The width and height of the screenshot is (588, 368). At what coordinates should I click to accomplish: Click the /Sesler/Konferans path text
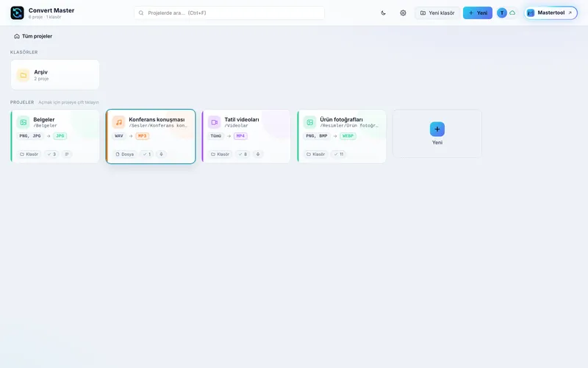point(158,125)
